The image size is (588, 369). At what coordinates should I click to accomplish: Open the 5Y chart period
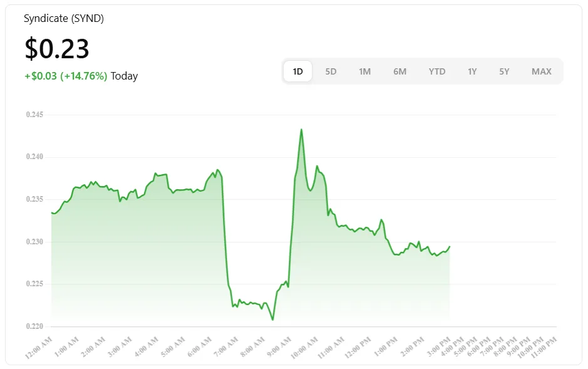[x=504, y=71]
